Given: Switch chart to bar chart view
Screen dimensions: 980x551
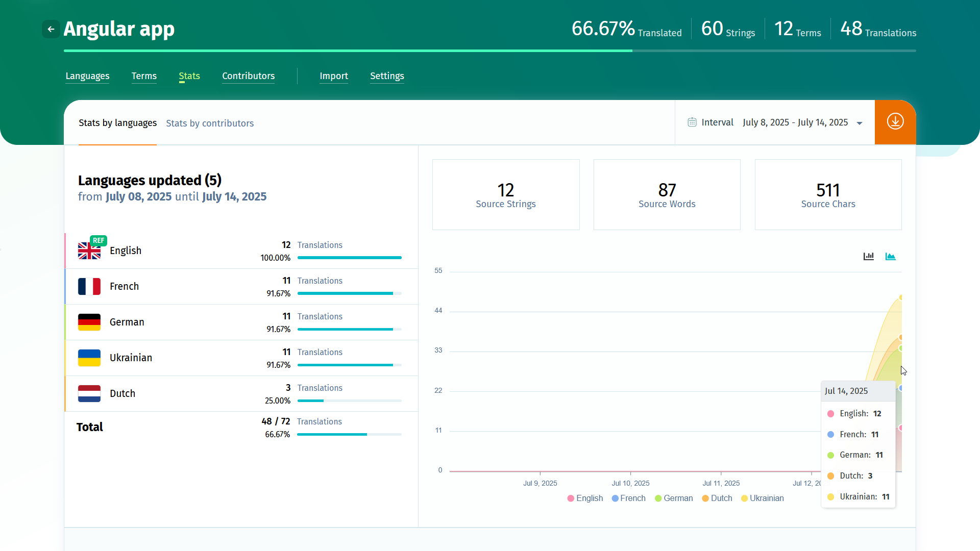Looking at the screenshot, I should (x=869, y=256).
